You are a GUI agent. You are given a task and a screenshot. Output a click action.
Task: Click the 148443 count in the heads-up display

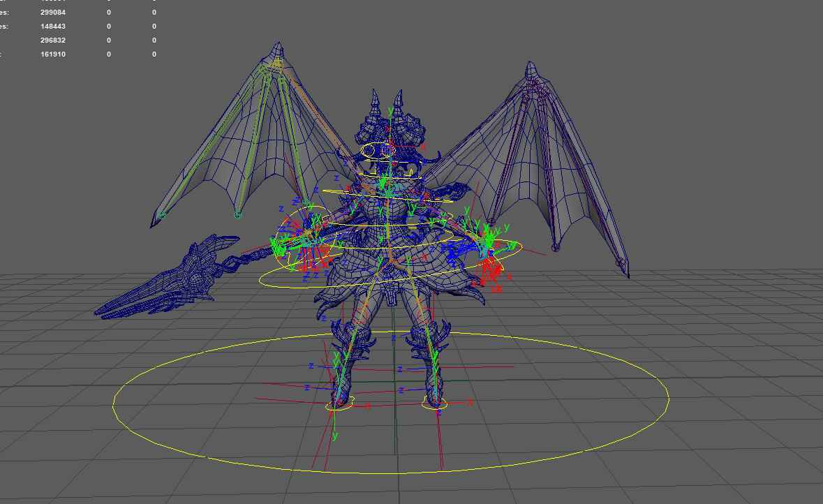[53, 27]
